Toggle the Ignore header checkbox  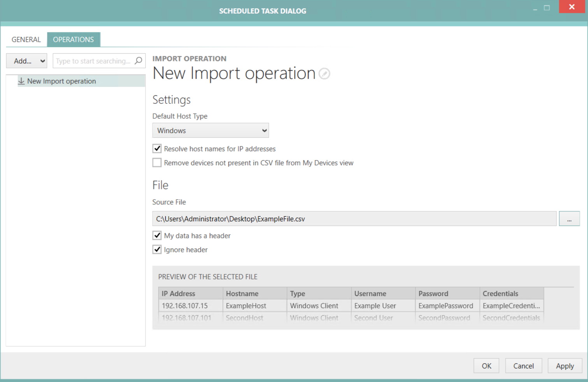pos(157,249)
